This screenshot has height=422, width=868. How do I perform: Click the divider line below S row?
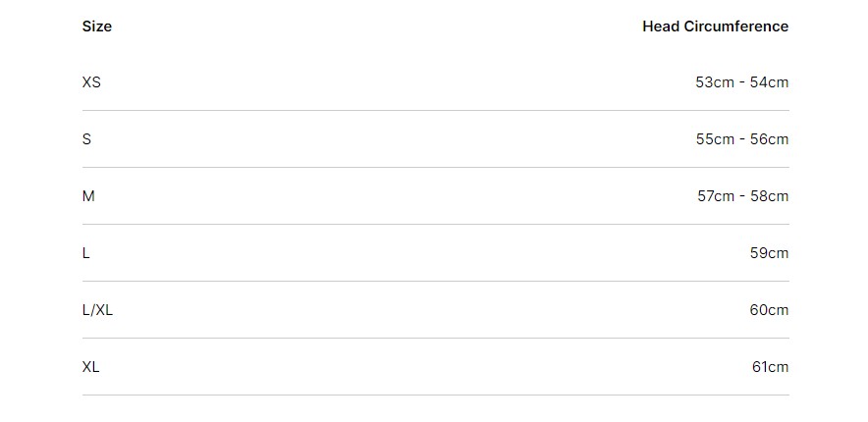[436, 168]
